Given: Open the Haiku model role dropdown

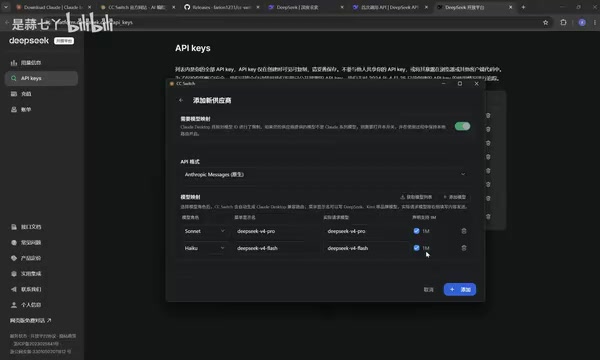Looking at the screenshot, I should [x=204, y=248].
